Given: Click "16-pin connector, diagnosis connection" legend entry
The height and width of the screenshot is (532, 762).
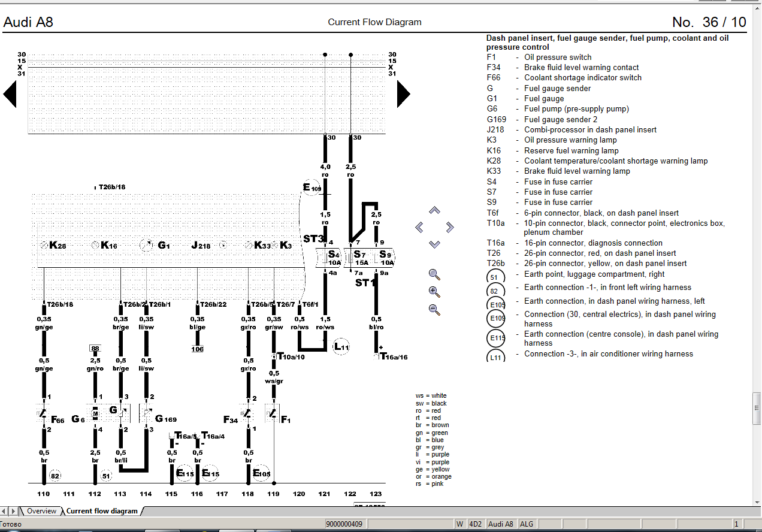Looking at the screenshot, I should click(x=593, y=243).
